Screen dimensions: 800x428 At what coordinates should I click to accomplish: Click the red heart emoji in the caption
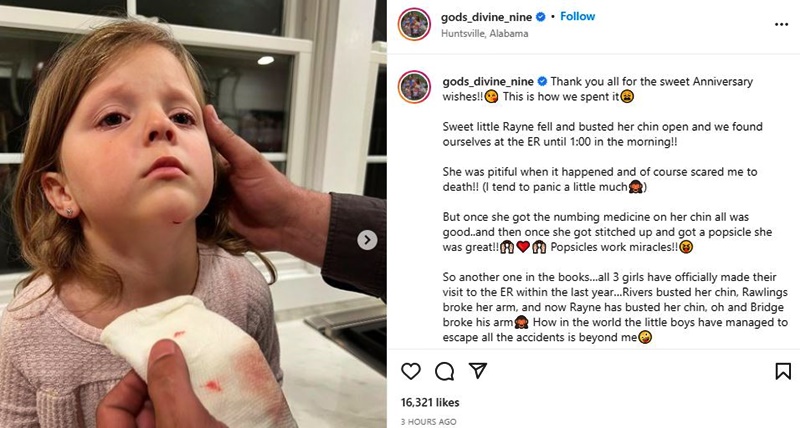[523, 247]
